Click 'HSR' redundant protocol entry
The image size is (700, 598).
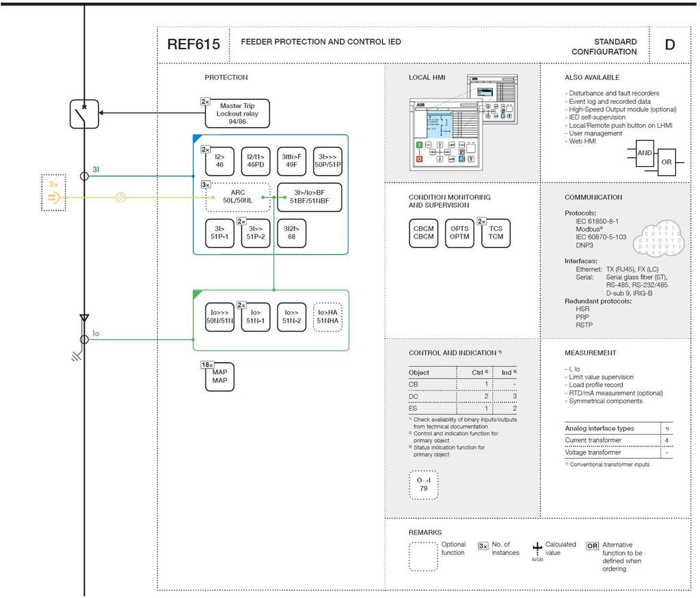(x=582, y=309)
